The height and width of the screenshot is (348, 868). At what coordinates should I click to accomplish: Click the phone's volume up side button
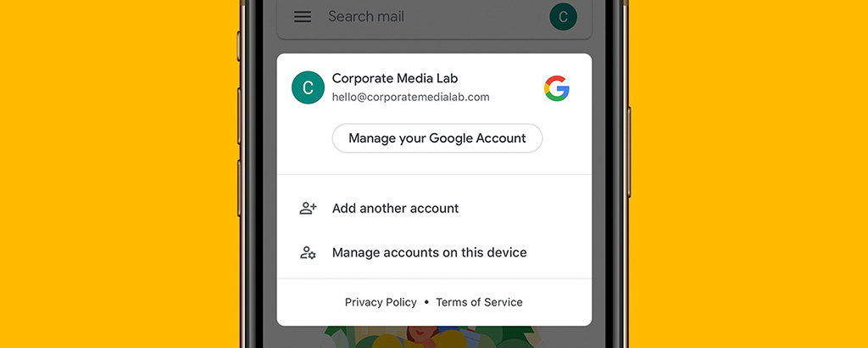point(240,115)
